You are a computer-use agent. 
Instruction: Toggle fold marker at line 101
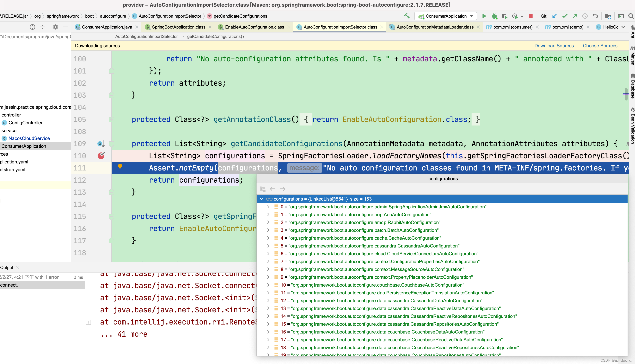pos(111,71)
